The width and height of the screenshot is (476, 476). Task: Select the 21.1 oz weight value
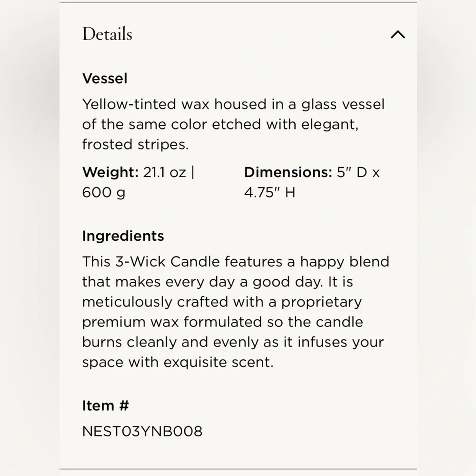pyautogui.click(x=165, y=172)
